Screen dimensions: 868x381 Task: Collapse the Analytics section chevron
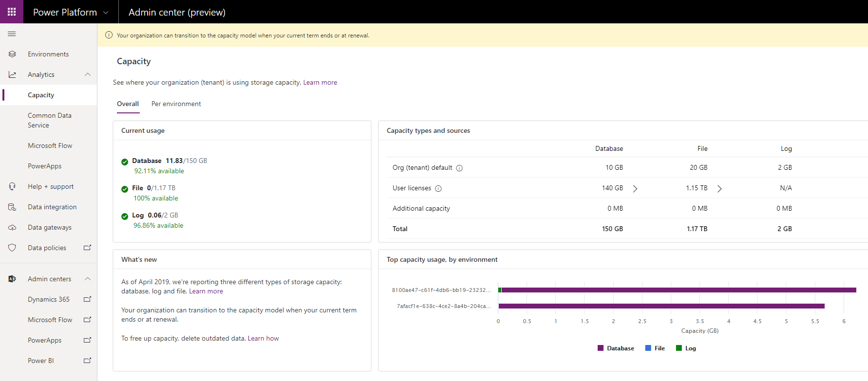click(x=88, y=74)
